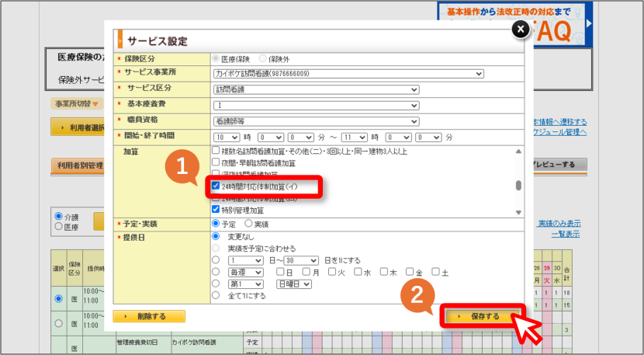Choose 全て1にする radio option
The height and width of the screenshot is (355, 644).
coord(216,295)
